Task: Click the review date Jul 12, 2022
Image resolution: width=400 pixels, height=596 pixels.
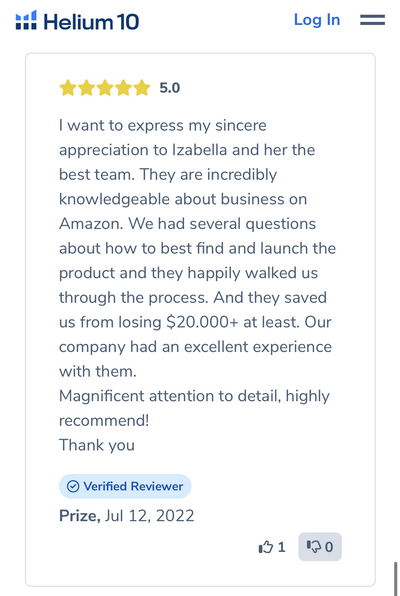Action: [x=149, y=516]
